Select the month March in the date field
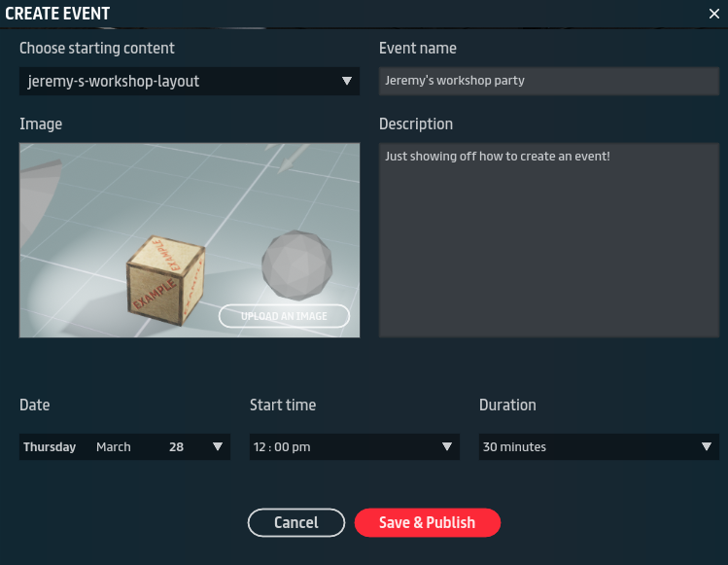The image size is (728, 565). tap(113, 447)
